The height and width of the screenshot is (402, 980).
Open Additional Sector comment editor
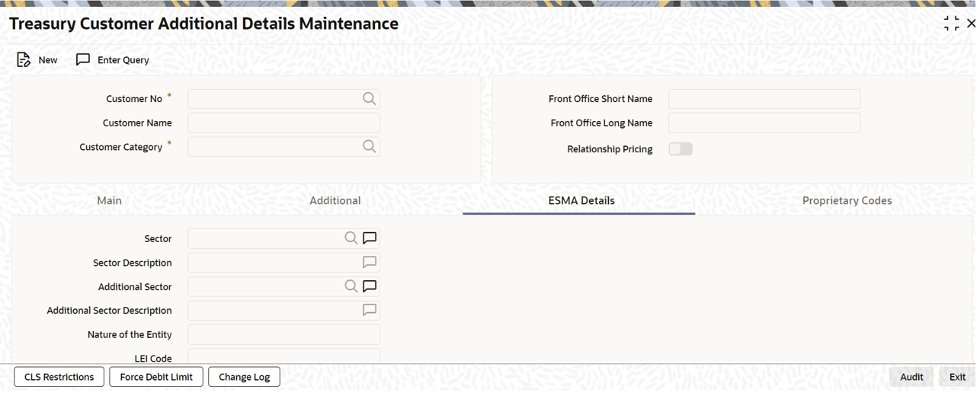[370, 286]
